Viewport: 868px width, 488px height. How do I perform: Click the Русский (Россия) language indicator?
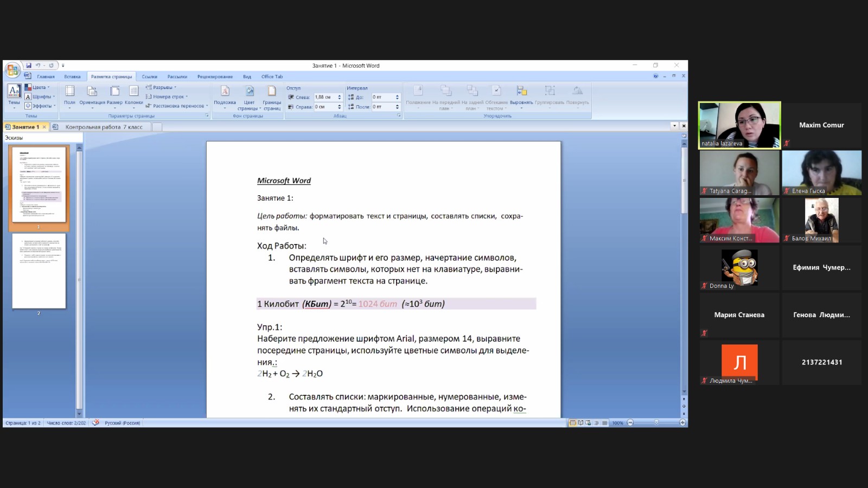tap(122, 423)
